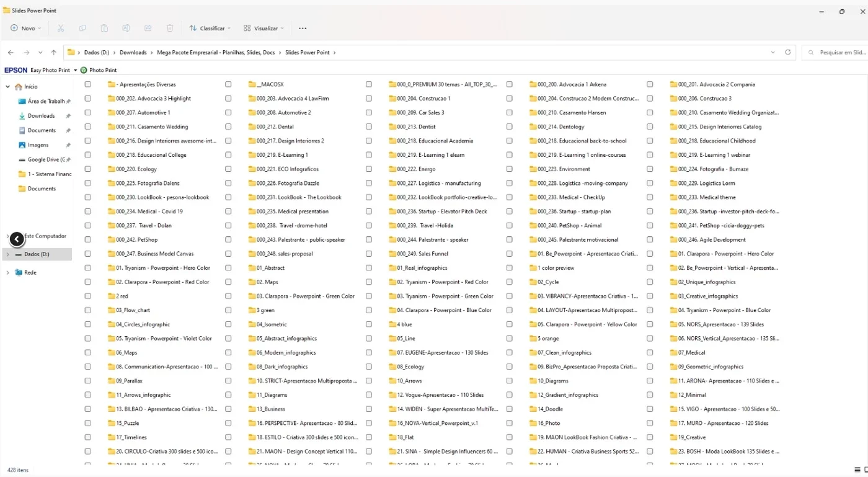Open the Visualizar view dropdown
The height and width of the screenshot is (477, 868).
263,28
